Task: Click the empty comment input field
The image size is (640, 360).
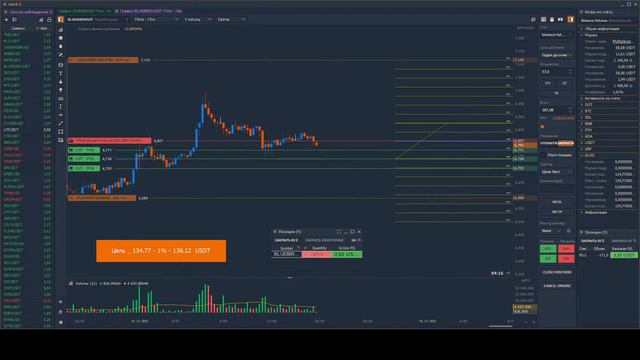Action: pos(557,189)
